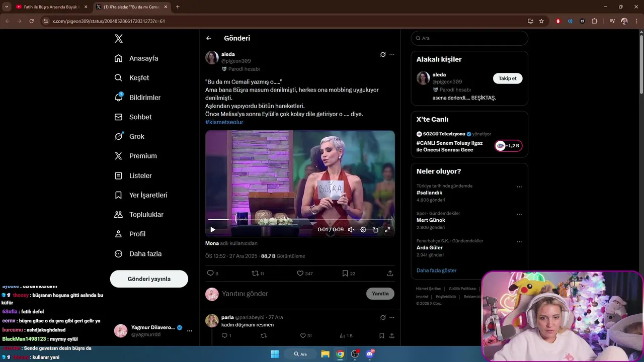Like the post with 347 likes

304,274
